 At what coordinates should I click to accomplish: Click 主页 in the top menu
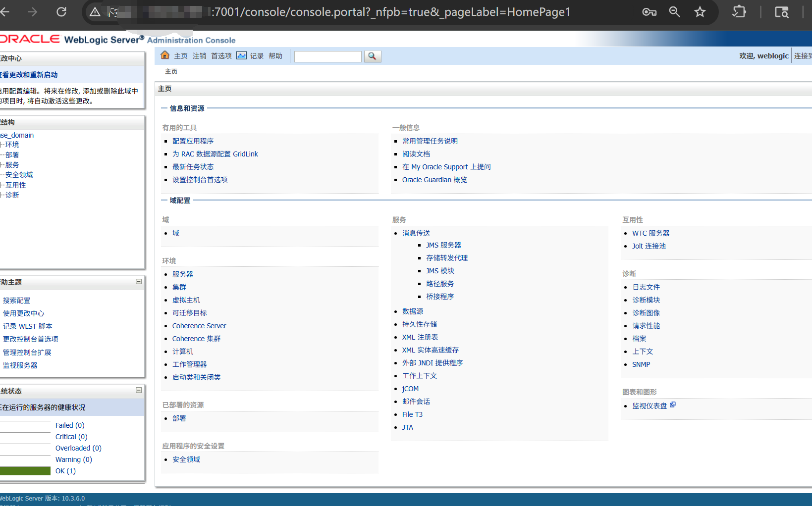tap(181, 56)
